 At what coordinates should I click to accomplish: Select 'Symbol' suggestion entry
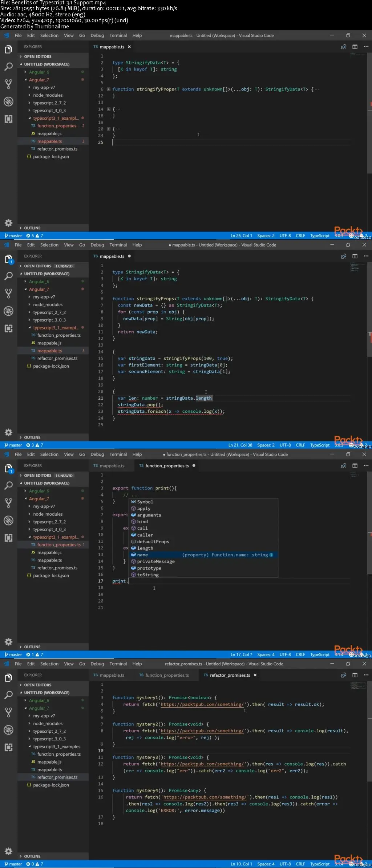click(204, 502)
